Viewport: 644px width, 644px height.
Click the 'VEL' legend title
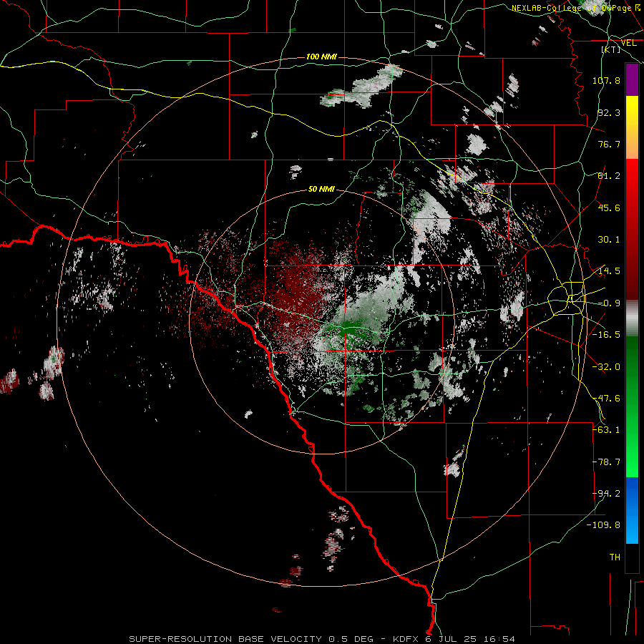click(628, 43)
